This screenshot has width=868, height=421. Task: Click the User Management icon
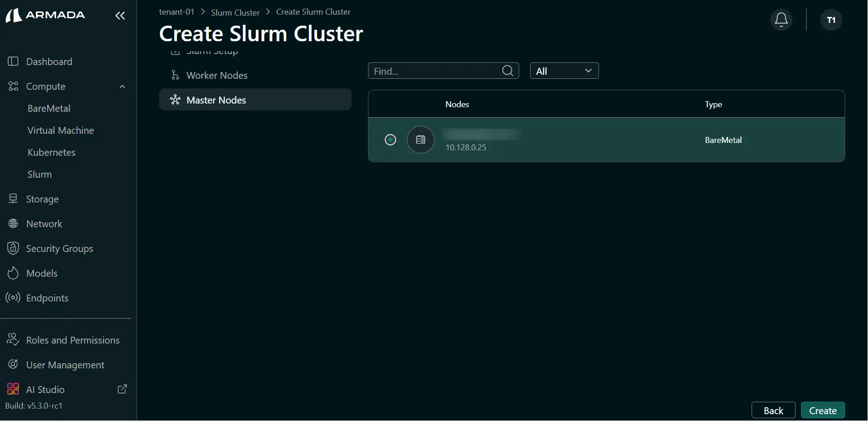tap(13, 364)
